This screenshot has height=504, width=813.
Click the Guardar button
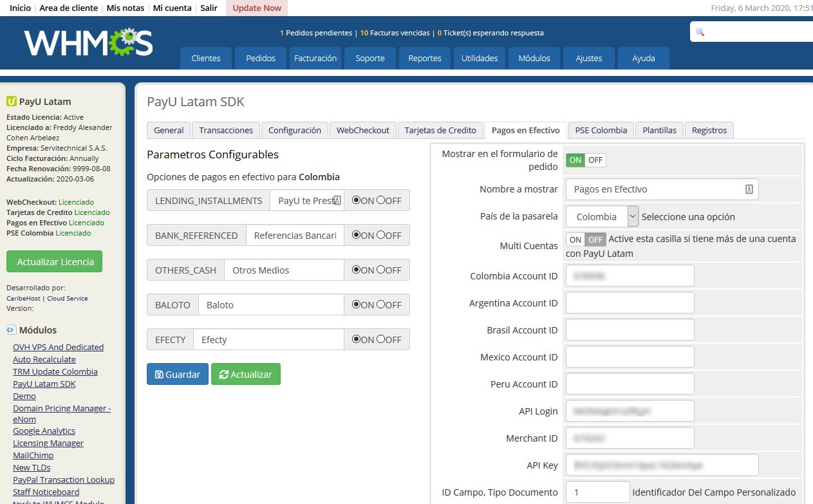tap(178, 374)
